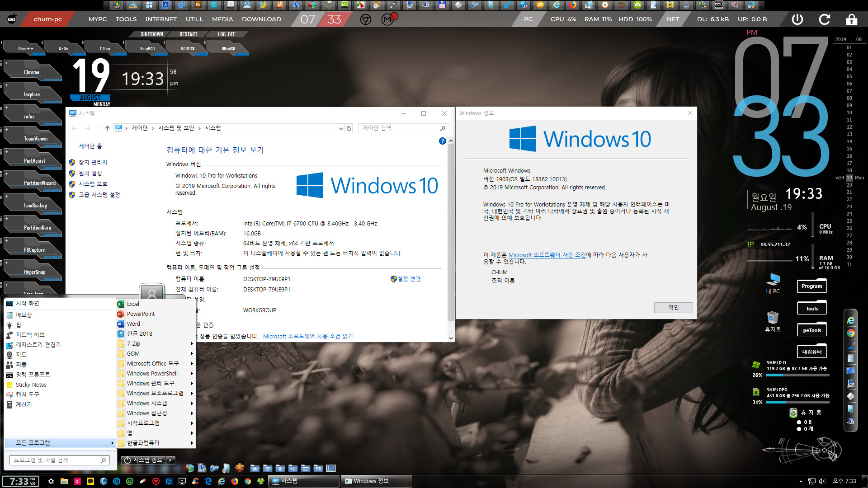Screen dimensions: 868x488
Task: Click 확인 in the Windows 정보 dialog
Action: coord(673,307)
